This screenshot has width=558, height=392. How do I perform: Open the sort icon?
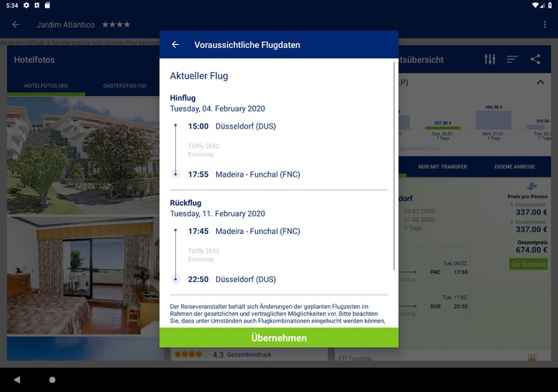pyautogui.click(x=512, y=60)
